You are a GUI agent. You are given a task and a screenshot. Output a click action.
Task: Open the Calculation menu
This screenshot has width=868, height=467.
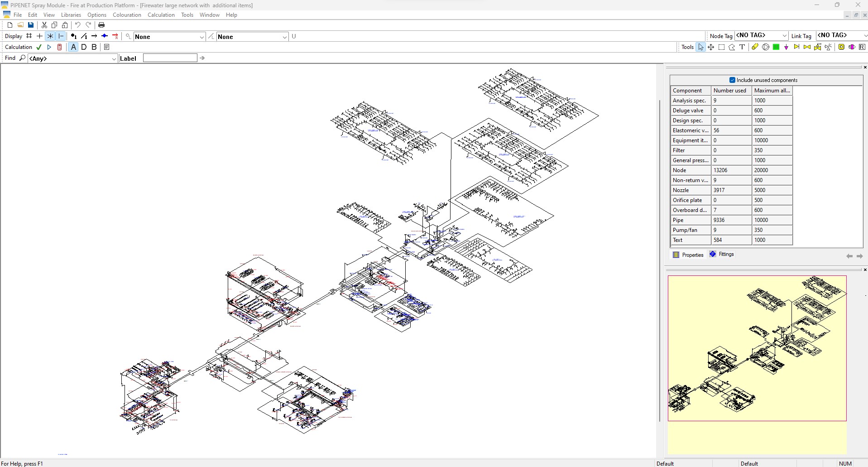coord(161,15)
